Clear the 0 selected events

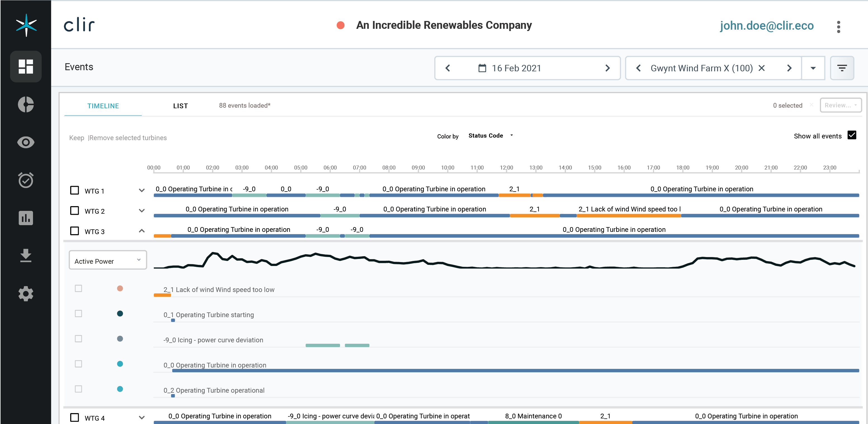pos(812,105)
